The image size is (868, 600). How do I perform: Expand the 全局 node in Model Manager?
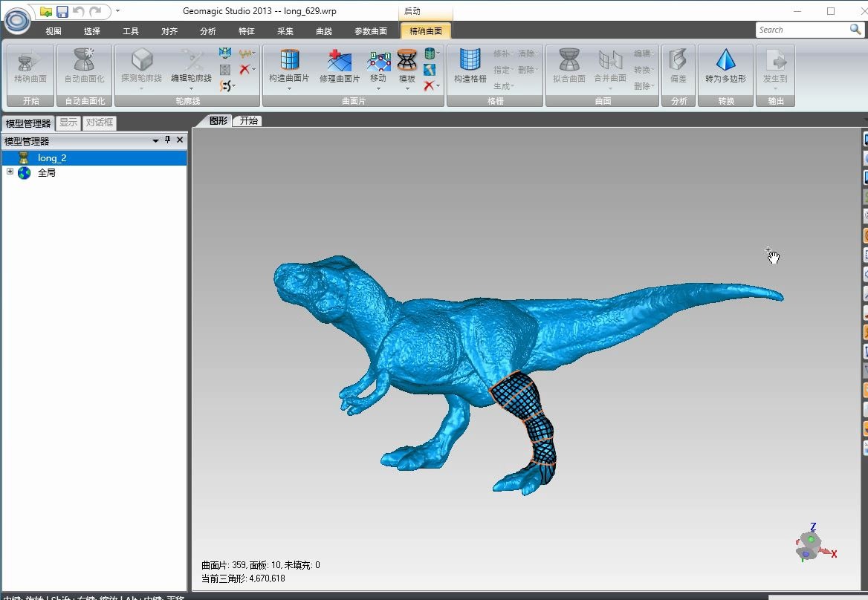9,172
